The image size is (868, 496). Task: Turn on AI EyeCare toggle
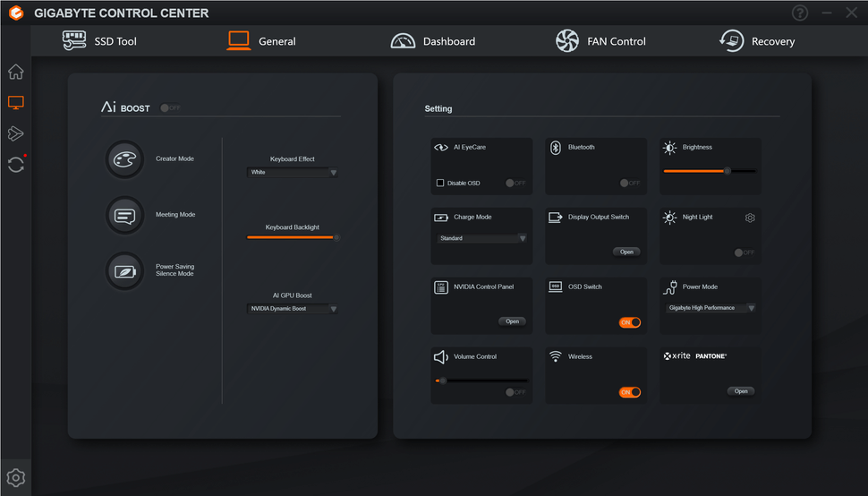pyautogui.click(x=515, y=183)
